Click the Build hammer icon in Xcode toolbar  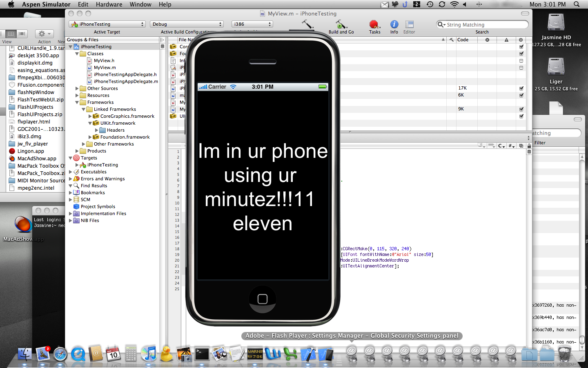click(x=307, y=24)
